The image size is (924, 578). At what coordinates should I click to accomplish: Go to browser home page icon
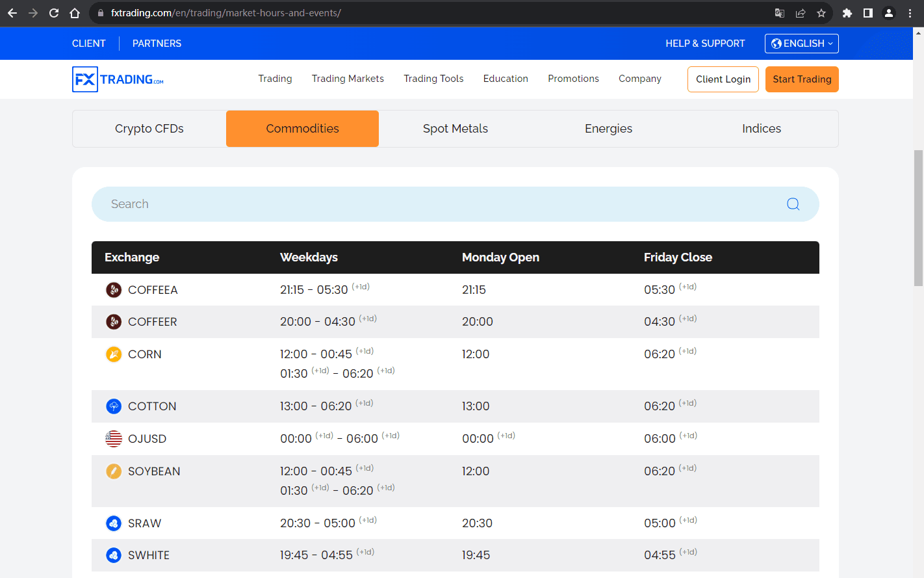[75, 13]
